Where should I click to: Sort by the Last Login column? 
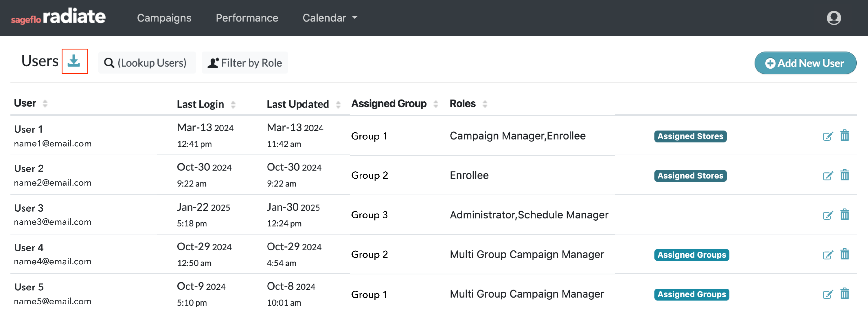click(x=233, y=105)
